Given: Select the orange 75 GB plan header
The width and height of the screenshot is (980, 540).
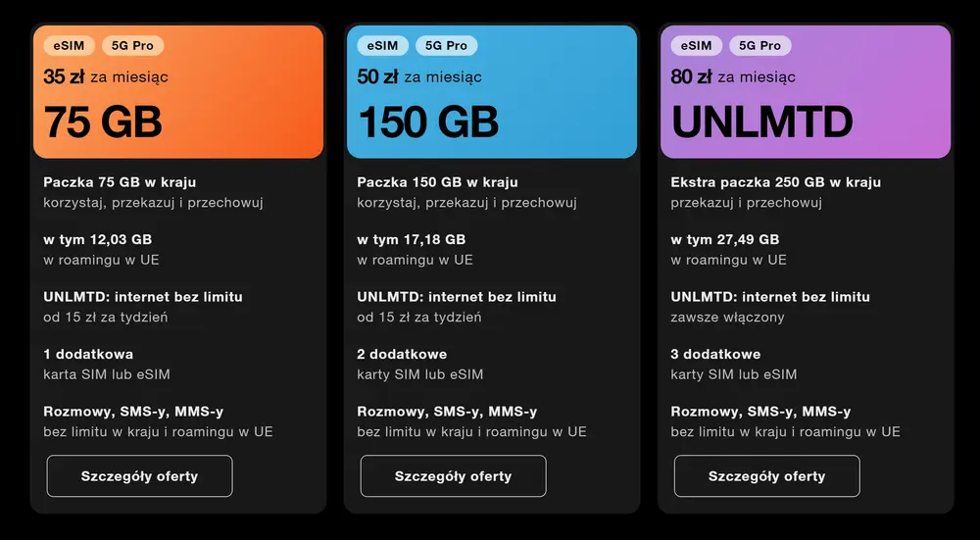Looking at the screenshot, I should point(178,92).
